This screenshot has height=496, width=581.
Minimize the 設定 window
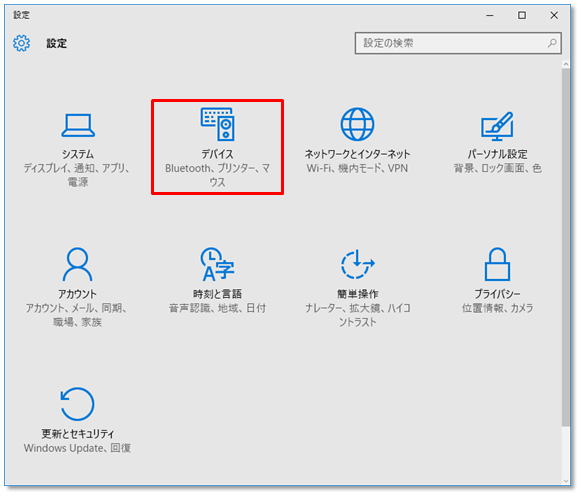(490, 15)
